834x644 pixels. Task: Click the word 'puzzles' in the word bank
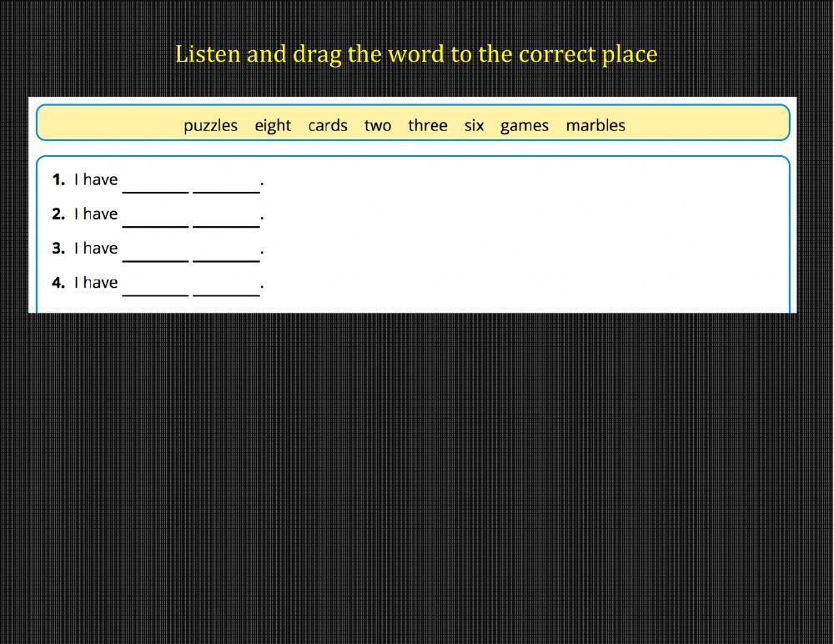[x=210, y=125]
